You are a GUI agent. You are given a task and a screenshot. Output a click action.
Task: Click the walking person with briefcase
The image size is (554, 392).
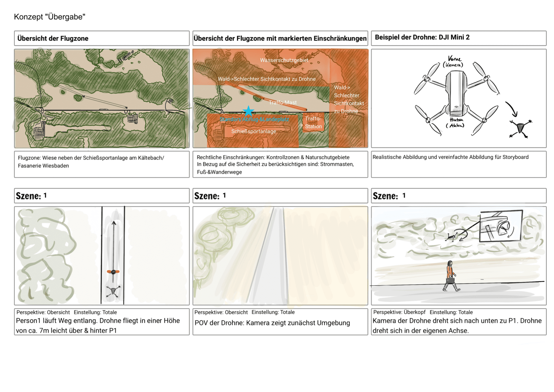pyautogui.click(x=450, y=276)
